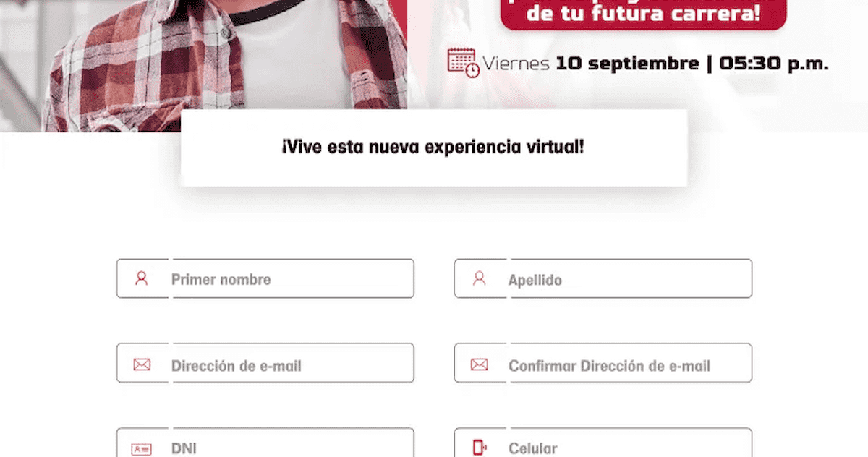Focus the Apellido text field

tap(603, 278)
